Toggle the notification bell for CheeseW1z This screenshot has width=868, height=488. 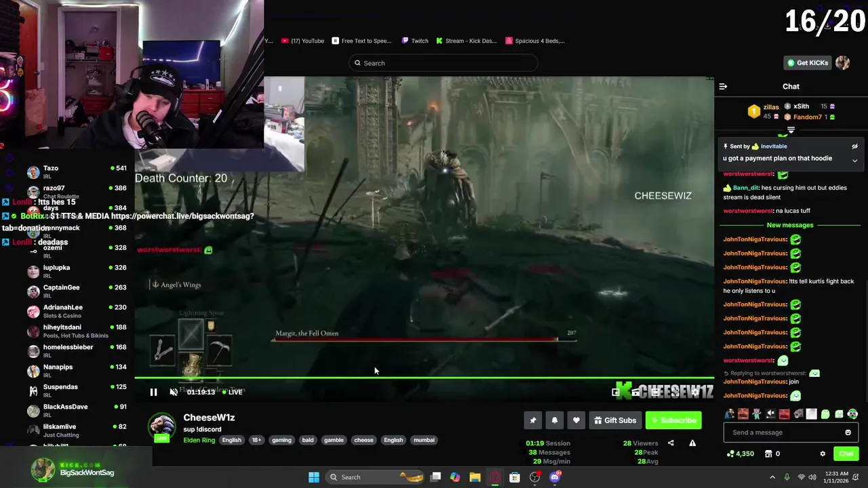coord(555,420)
